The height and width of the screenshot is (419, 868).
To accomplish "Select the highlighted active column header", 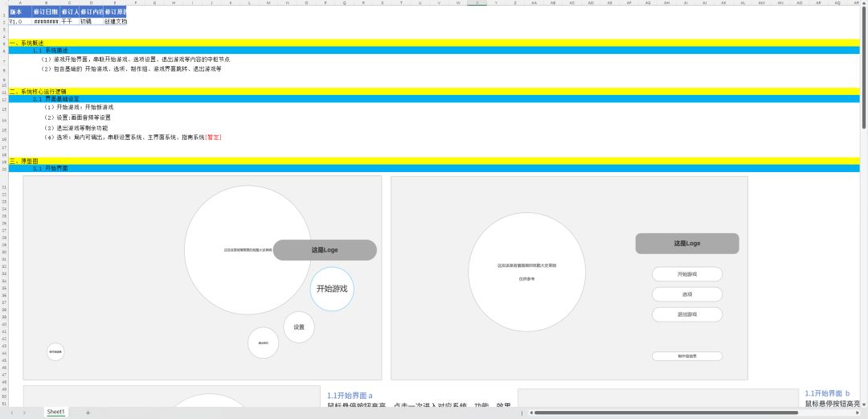I will coord(477,2).
